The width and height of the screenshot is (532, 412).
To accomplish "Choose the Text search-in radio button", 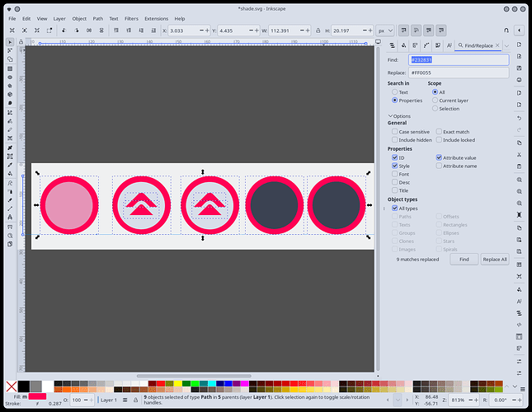I will coord(395,92).
